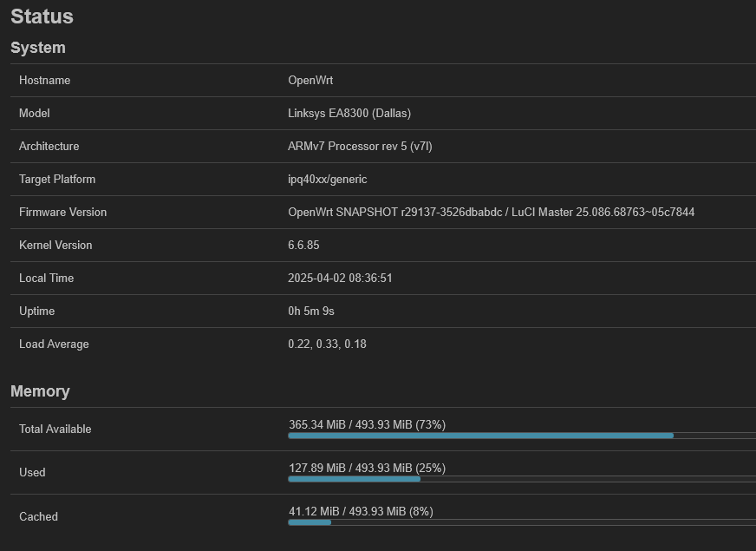Viewport: 756px width, 551px height.
Task: Click the Target Platform row label
Action: 57,179
